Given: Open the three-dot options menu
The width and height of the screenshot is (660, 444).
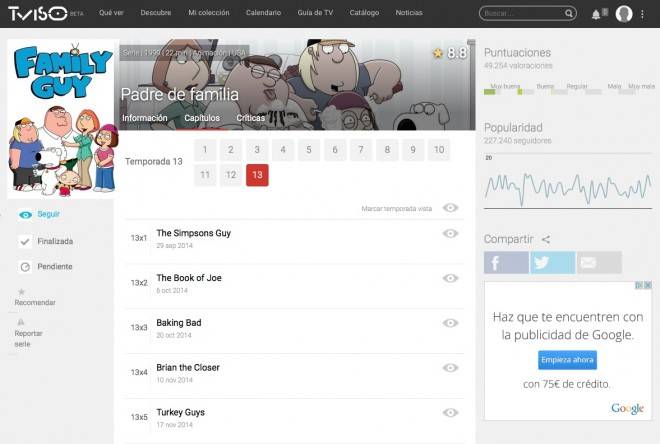Looking at the screenshot, I should (x=642, y=14).
